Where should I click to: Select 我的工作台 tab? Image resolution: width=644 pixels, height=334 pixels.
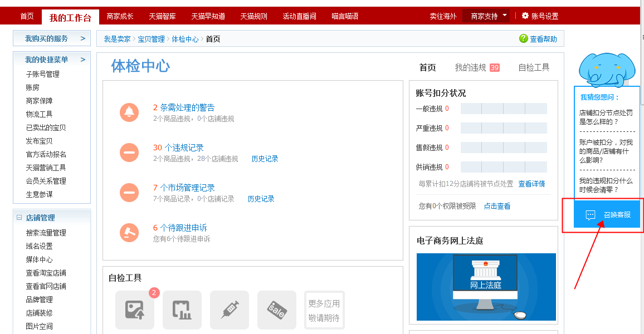[70, 17]
